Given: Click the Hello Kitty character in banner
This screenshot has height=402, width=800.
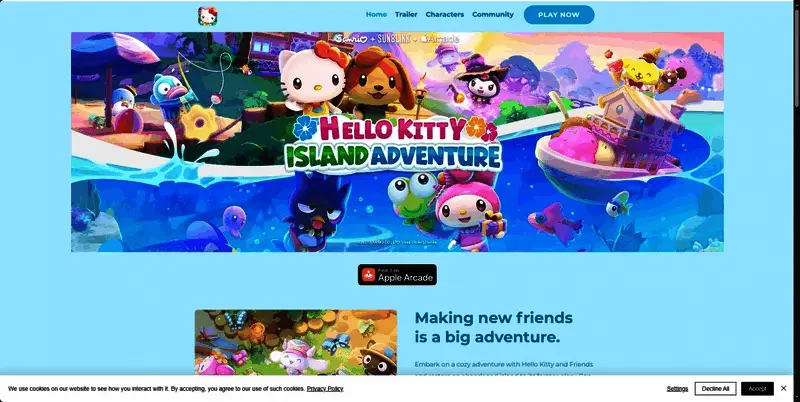Looking at the screenshot, I should (x=312, y=80).
